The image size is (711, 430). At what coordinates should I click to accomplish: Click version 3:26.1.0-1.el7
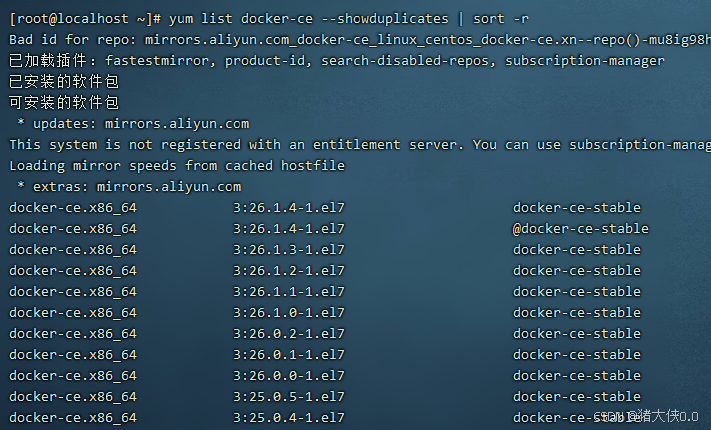click(289, 313)
